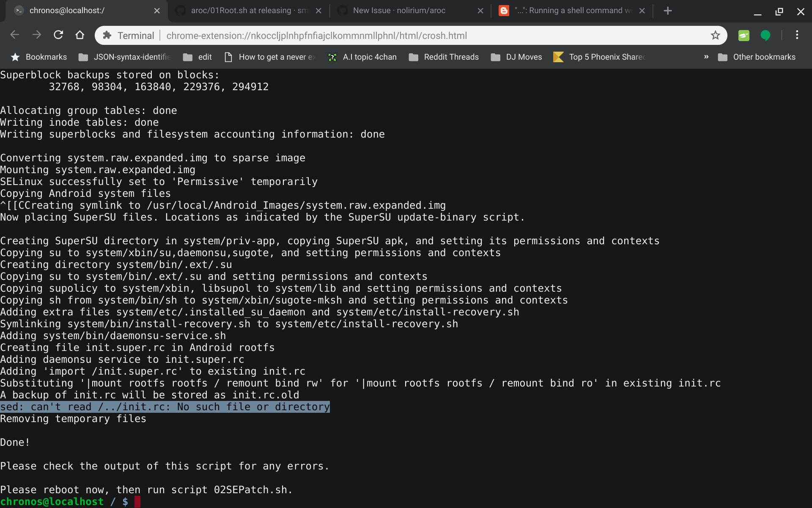Click the reload/refresh page icon
Viewport: 812px width, 508px height.
pyautogui.click(x=58, y=36)
